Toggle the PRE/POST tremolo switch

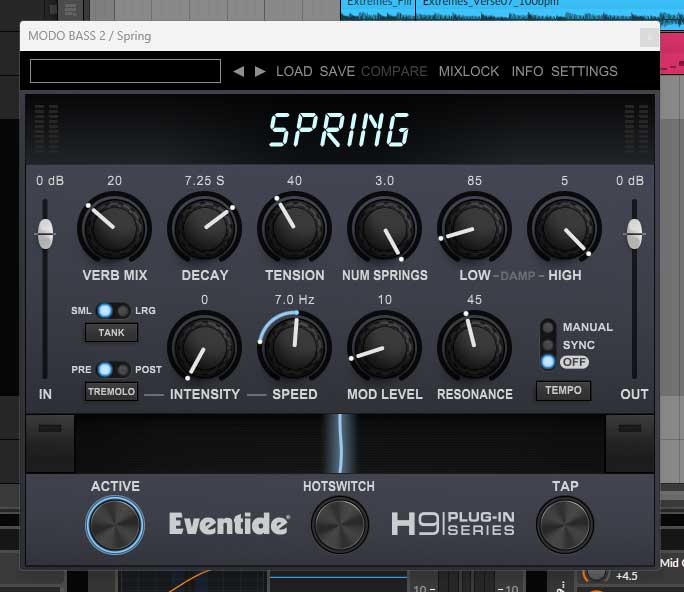[x=113, y=370]
